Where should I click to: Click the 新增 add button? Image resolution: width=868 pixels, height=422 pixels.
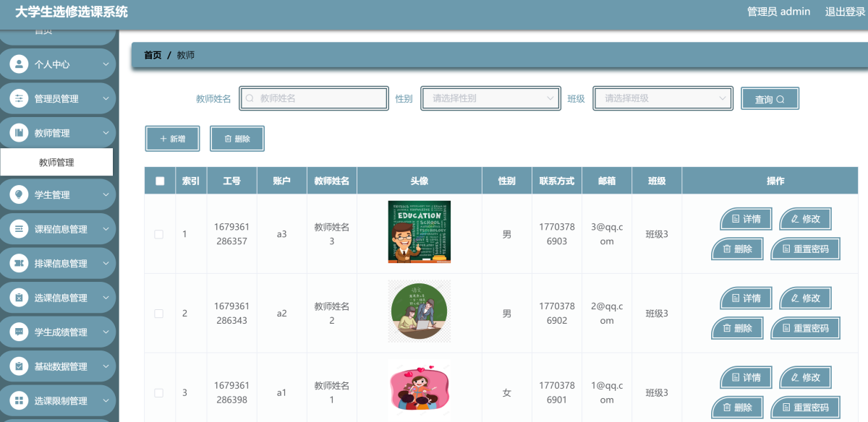point(172,139)
